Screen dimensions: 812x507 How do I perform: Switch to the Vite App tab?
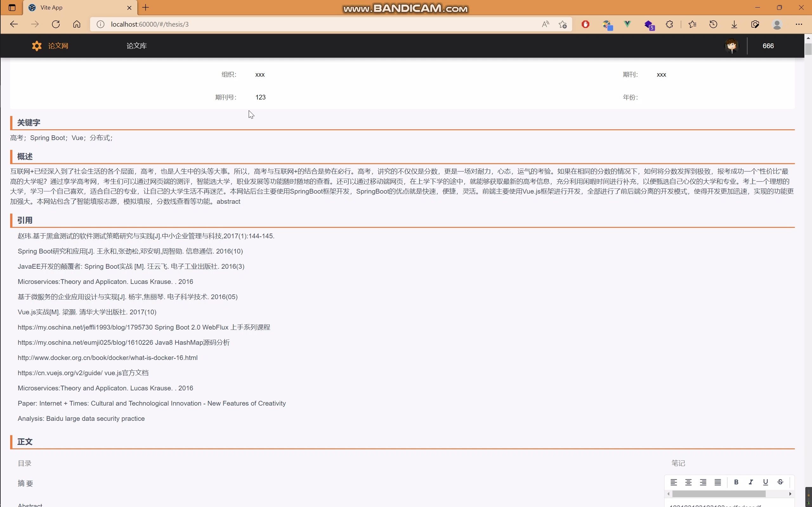[x=67, y=7]
